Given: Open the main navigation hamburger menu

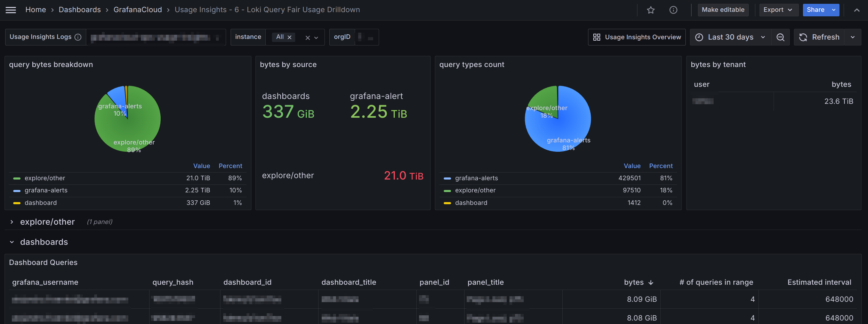Looking at the screenshot, I should 11,10.
